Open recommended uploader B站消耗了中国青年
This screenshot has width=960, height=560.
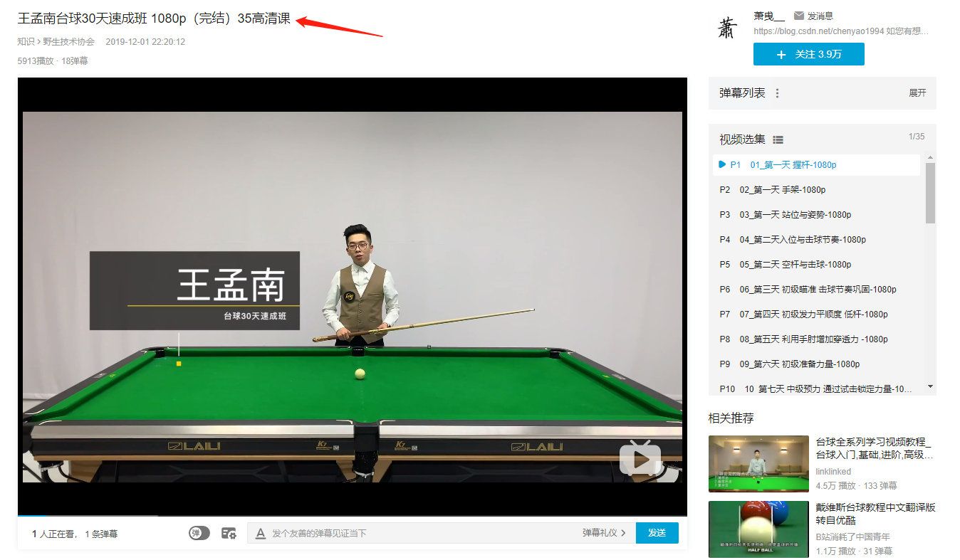(x=852, y=537)
